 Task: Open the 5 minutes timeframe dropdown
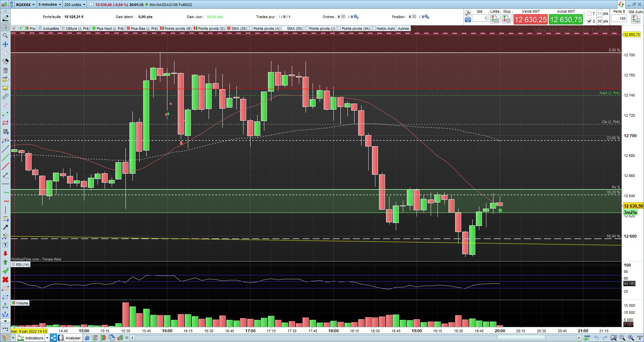click(50, 5)
